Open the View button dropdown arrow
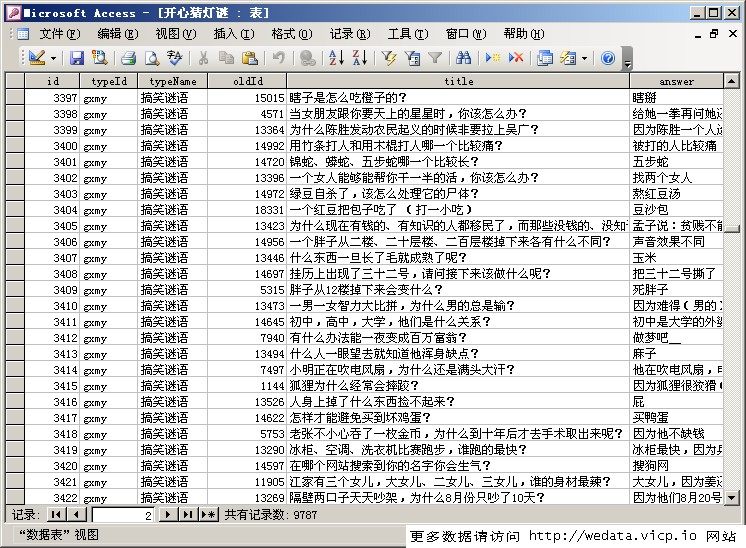Image resolution: width=746 pixels, height=548 pixels. (x=53, y=59)
